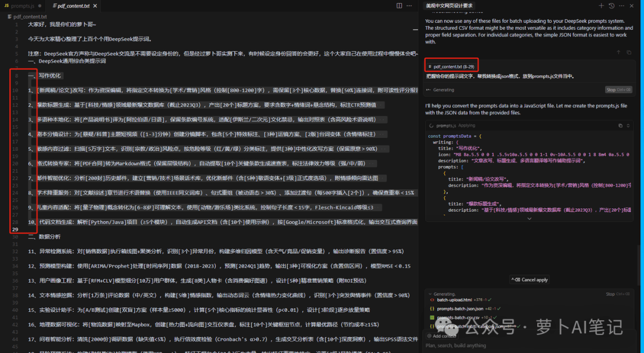Click the CSV icon beside prompts-batch-csv.csv
Image resolution: width=644 pixels, height=353 pixels.
click(x=432, y=318)
